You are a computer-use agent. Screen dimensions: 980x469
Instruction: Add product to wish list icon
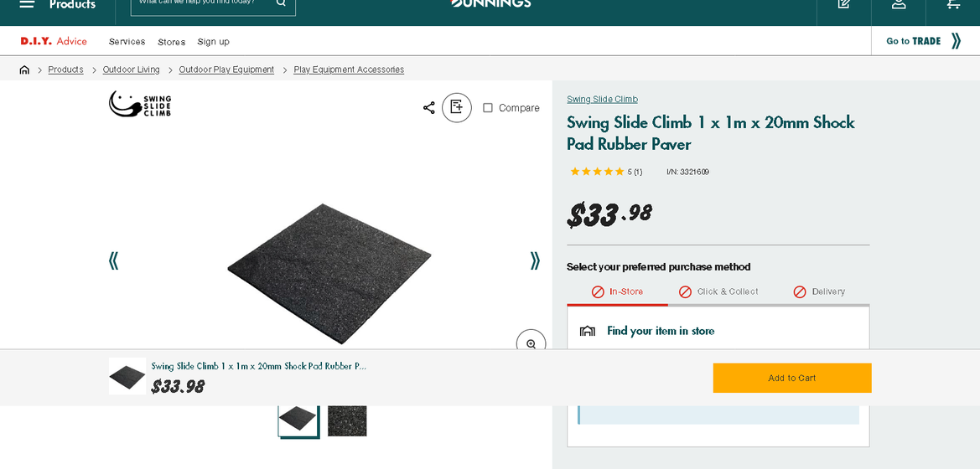[x=457, y=108]
